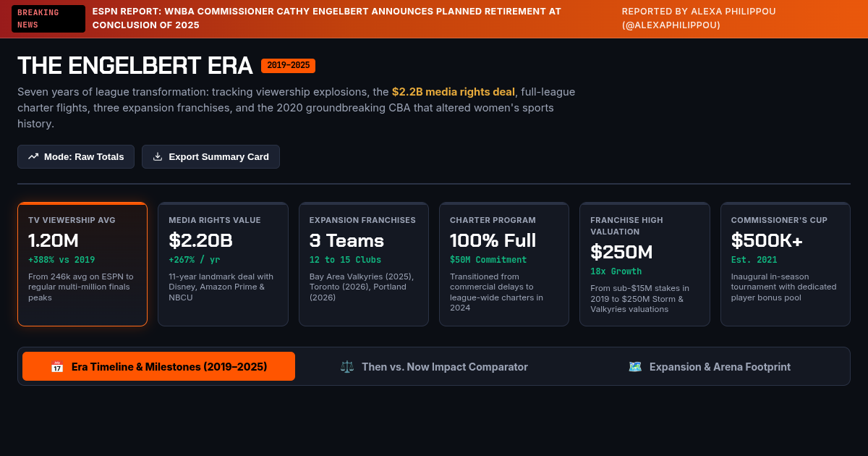
Task: Click the 3 Teams value
Action: point(346,240)
